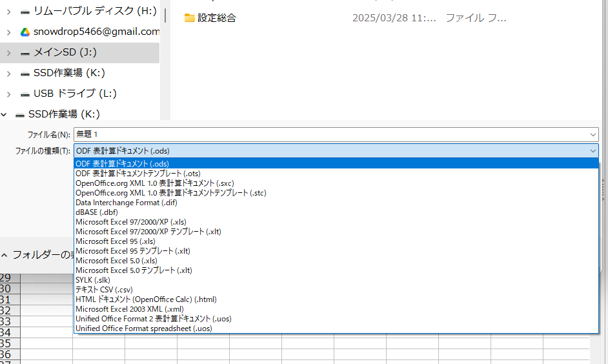Screen dimensions: 608x364
Task: Select the 設定総合 folder name
Action: point(217,18)
